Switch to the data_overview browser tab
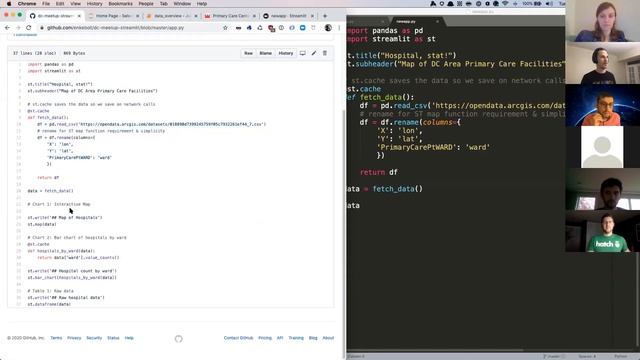The width and height of the screenshot is (640, 360). (172, 16)
